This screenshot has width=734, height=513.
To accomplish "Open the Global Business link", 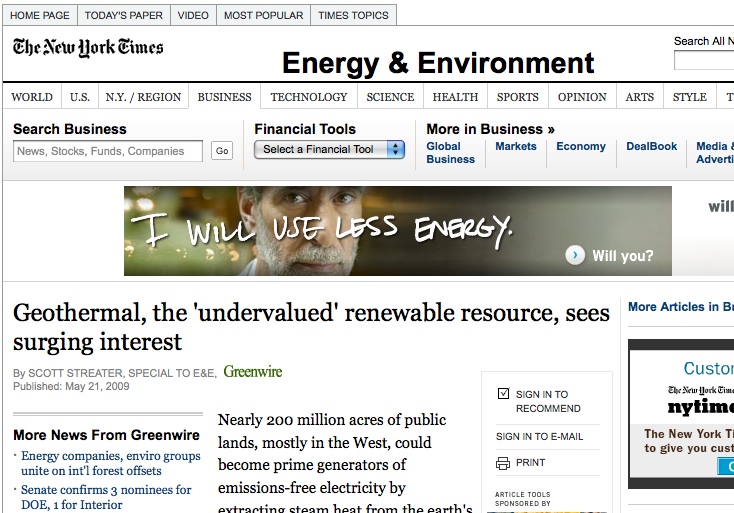I will 450,152.
